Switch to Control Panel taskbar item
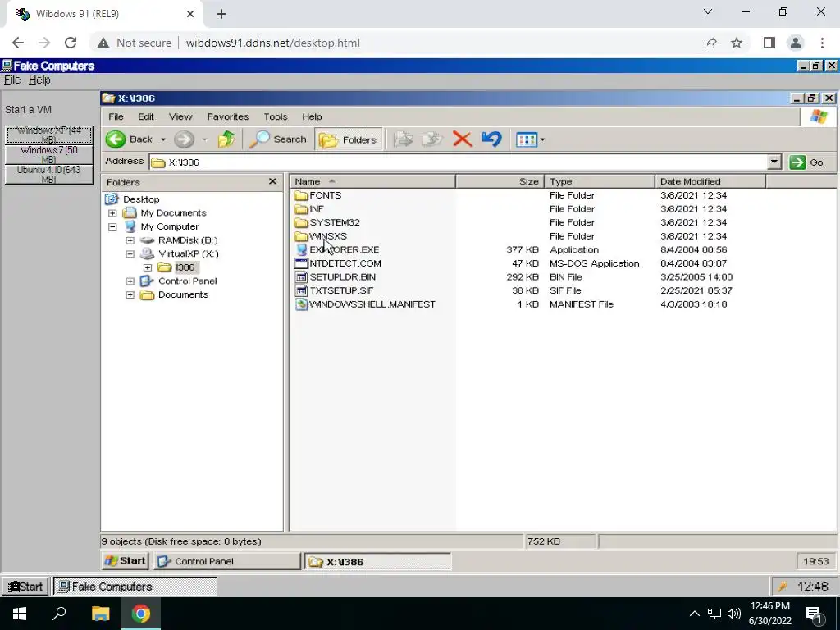This screenshot has height=630, width=840. [228, 561]
